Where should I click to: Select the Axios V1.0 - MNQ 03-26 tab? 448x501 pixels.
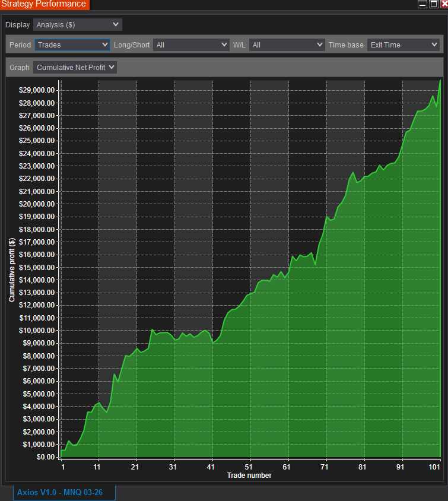(64, 493)
